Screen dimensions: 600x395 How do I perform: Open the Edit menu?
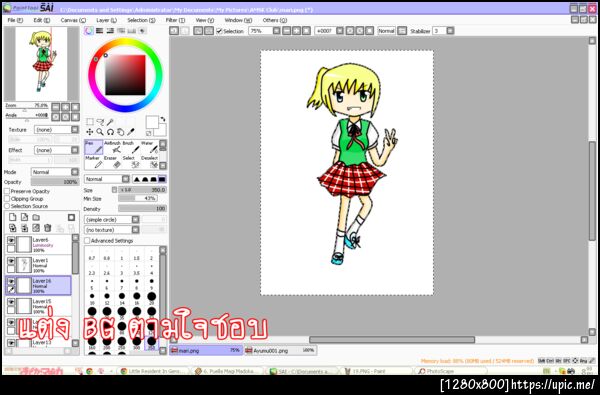(42, 20)
